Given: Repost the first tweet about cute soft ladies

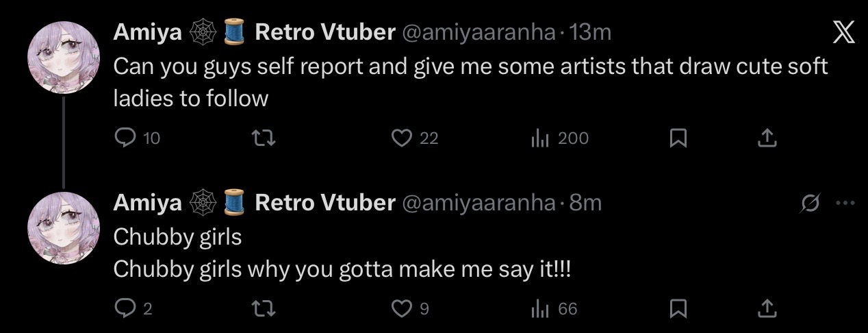Looking at the screenshot, I should (264, 138).
